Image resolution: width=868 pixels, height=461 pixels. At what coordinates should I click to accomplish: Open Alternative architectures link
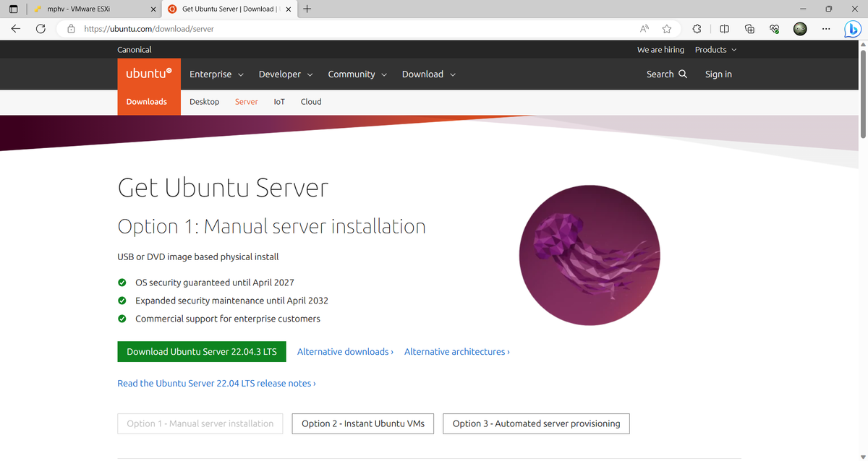tap(457, 352)
